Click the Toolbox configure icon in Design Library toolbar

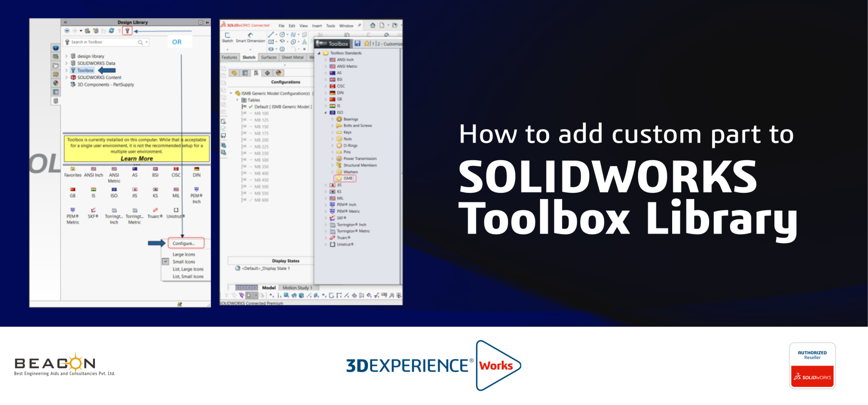pos(127,31)
